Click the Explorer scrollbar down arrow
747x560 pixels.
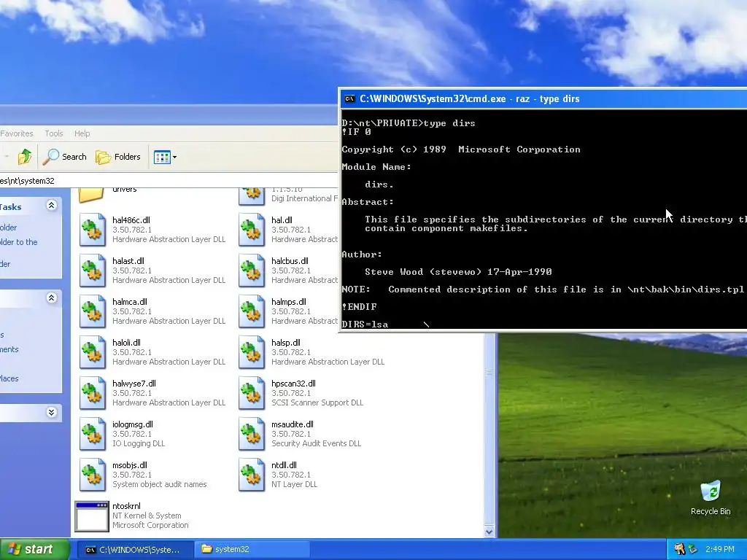(x=489, y=532)
